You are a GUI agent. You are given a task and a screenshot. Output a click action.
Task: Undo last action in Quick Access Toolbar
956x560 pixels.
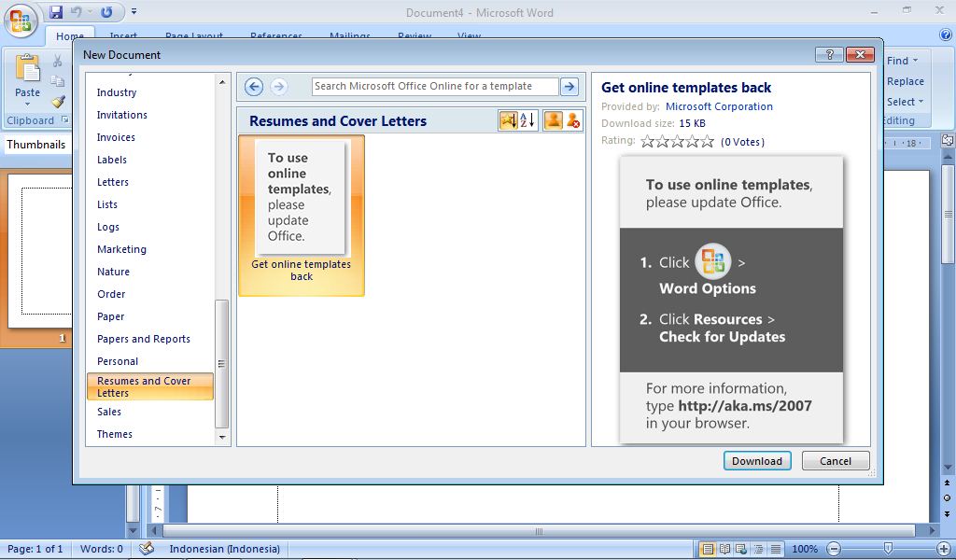(x=77, y=11)
